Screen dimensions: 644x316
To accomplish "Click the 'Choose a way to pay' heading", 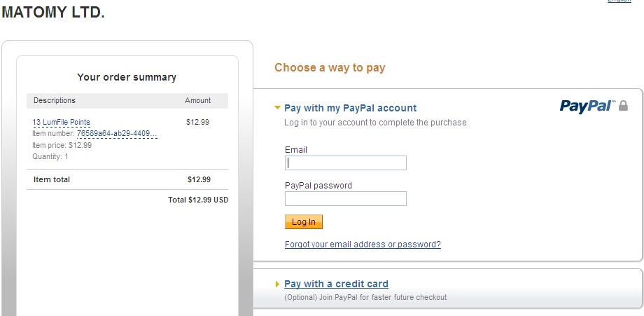I will point(330,68).
